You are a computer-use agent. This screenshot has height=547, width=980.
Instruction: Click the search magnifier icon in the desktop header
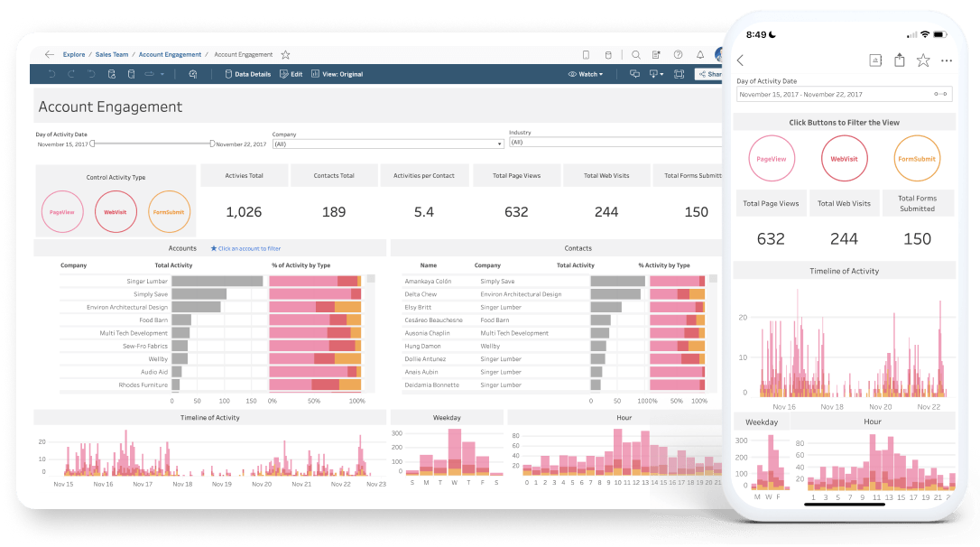(x=636, y=55)
